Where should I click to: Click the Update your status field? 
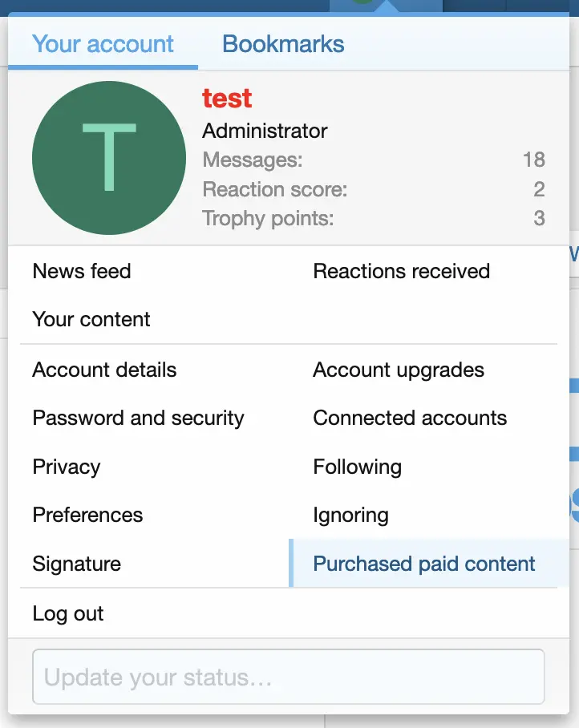(x=288, y=678)
